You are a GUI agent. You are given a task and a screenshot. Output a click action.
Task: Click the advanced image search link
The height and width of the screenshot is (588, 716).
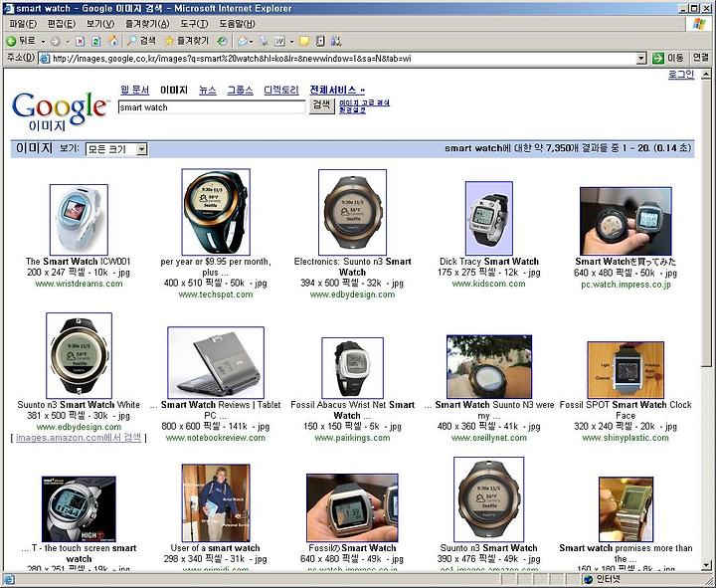364,102
